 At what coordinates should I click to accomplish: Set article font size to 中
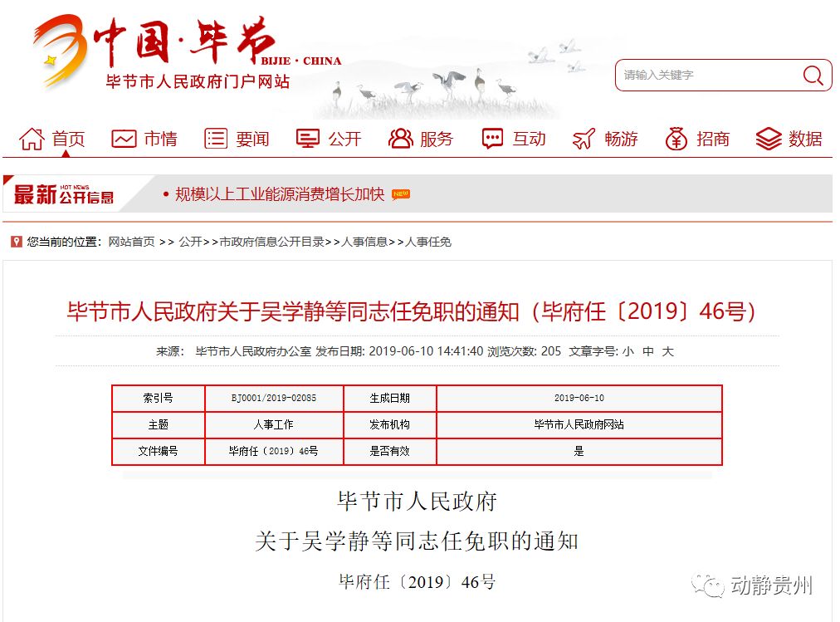pyautogui.click(x=648, y=351)
